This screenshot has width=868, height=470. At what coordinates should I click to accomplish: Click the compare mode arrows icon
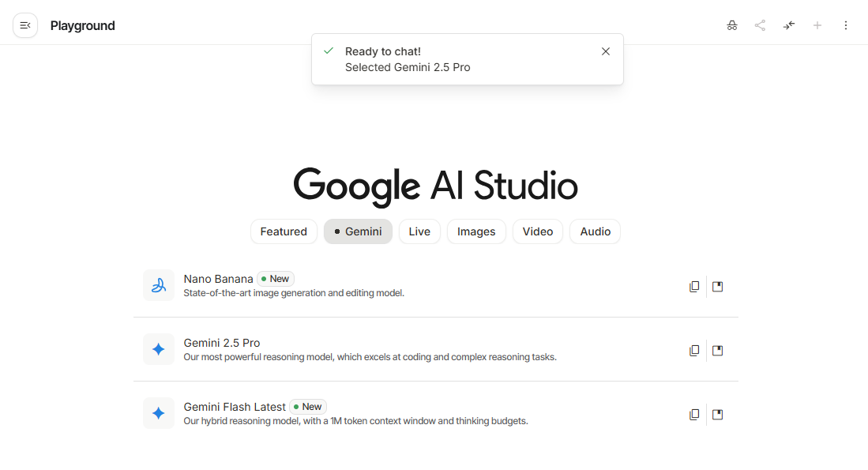point(789,25)
